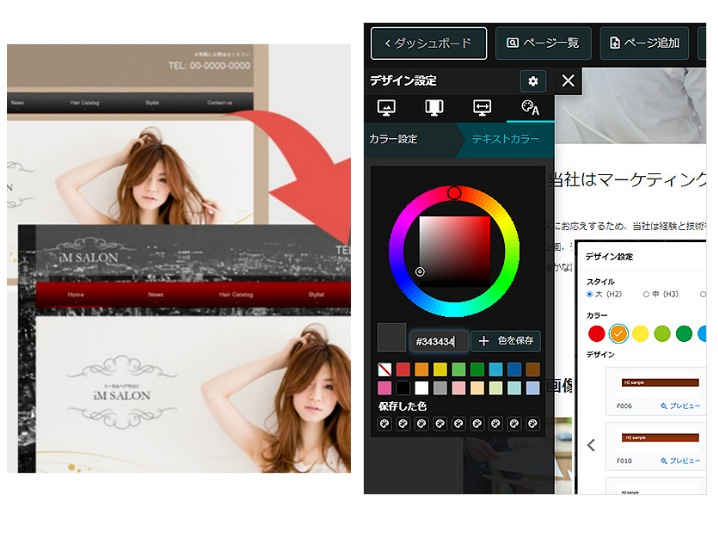Choose the no-color (transparent) swatch
This screenshot has height=538, width=718.
click(x=385, y=370)
